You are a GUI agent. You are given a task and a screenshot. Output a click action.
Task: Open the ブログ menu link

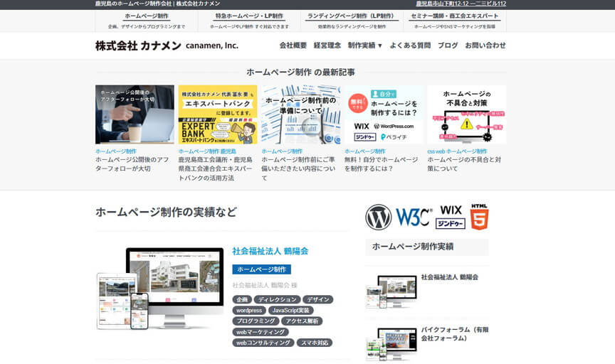click(448, 45)
